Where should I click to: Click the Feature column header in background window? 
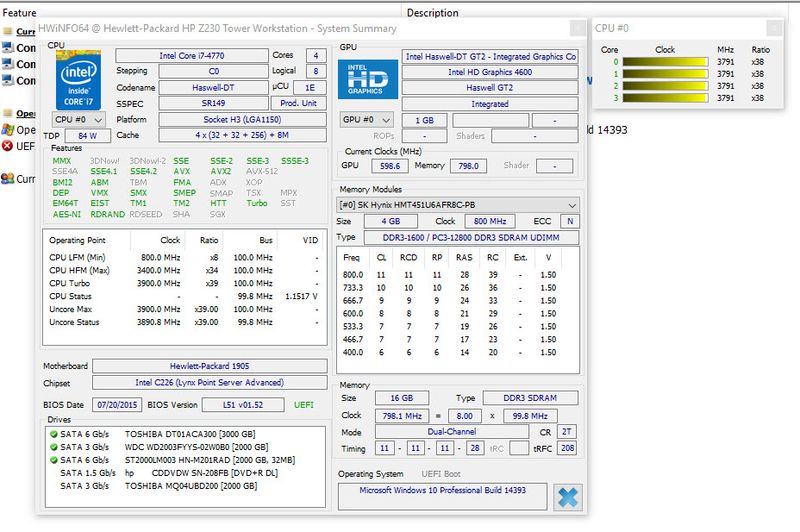(x=19, y=13)
